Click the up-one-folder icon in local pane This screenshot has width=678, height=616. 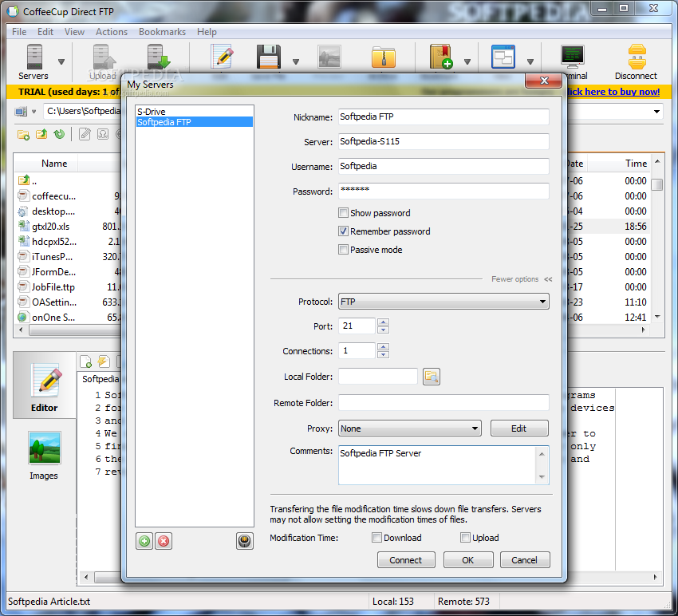click(41, 135)
